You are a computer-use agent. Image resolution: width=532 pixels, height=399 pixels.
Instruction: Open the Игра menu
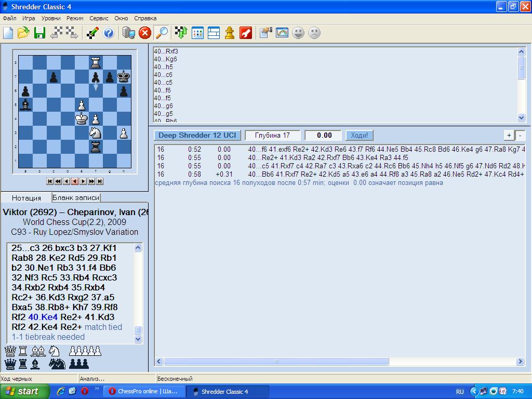click(29, 18)
